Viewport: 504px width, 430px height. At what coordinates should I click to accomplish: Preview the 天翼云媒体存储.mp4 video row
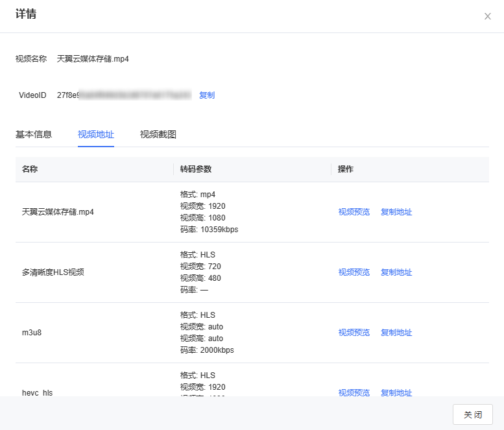coord(354,212)
